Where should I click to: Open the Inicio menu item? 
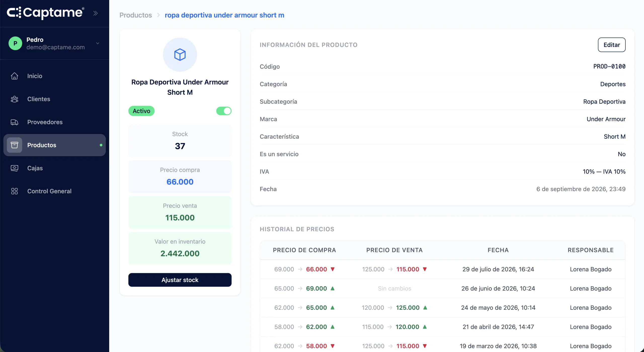click(x=55, y=76)
